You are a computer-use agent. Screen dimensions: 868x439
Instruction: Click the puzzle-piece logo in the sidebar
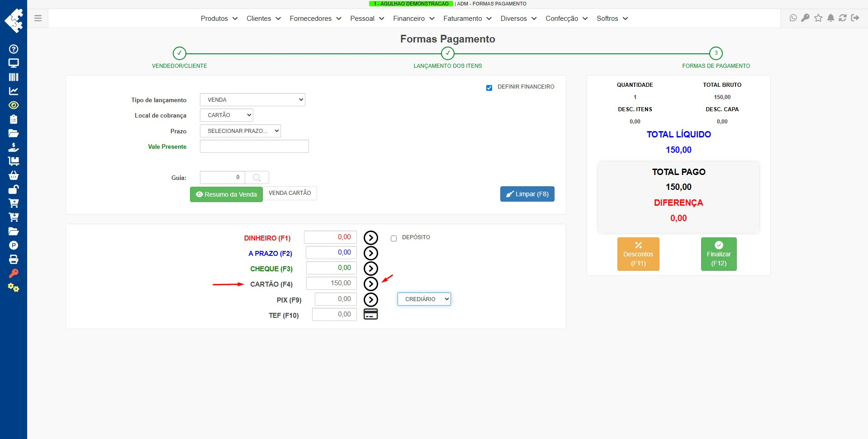click(14, 20)
